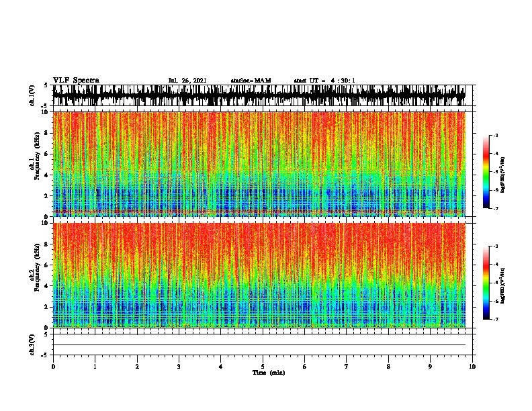Click the "-7" value below ch.2 colorbar
The width and height of the screenshot is (532, 411).
[x=495, y=319]
